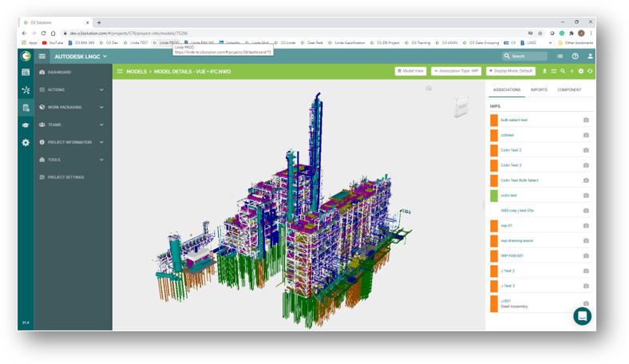This screenshot has height=364, width=629.
Task: Open the help question mark icon
Action: point(575,57)
